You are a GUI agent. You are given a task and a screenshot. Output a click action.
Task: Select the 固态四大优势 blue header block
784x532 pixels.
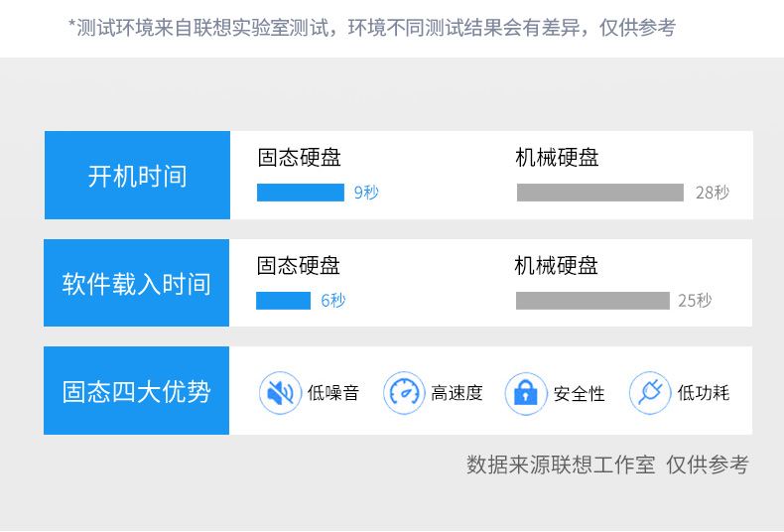(x=137, y=390)
